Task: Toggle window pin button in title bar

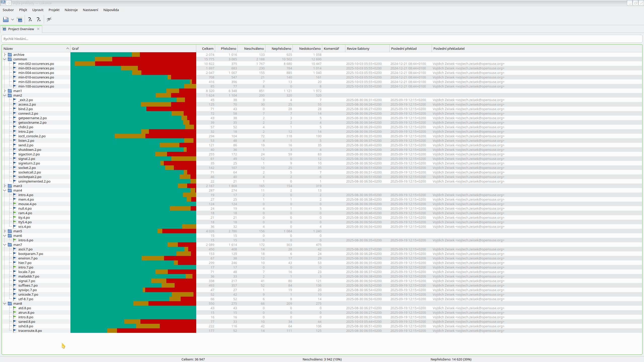Action: (9, 3)
